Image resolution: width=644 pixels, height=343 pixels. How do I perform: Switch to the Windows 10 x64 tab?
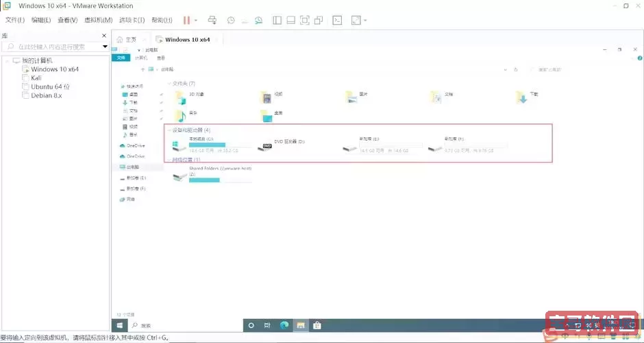point(187,40)
